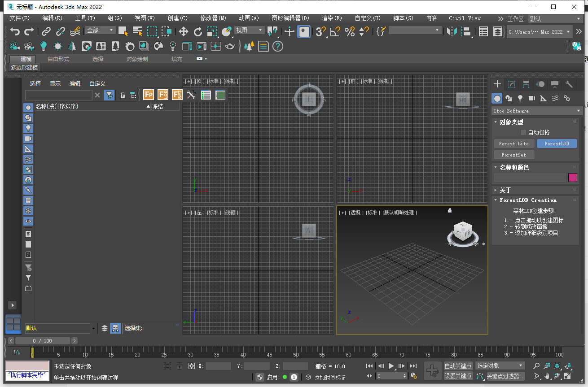The image size is (588, 387).
Task: Click the Undo icon
Action: 16,31
